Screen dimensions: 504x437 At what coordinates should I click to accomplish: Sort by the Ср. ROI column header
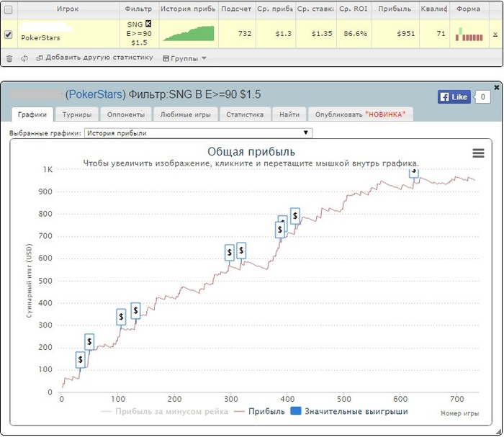(354, 9)
